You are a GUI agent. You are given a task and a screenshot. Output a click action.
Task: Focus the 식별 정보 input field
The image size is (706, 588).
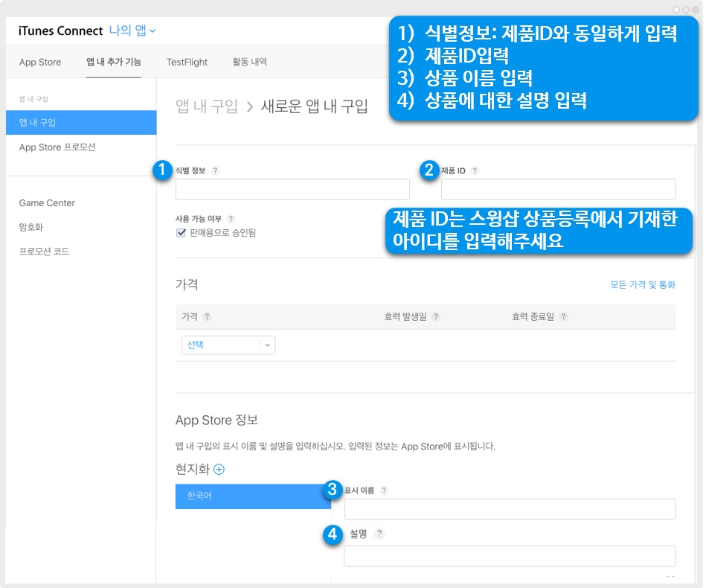pyautogui.click(x=292, y=189)
